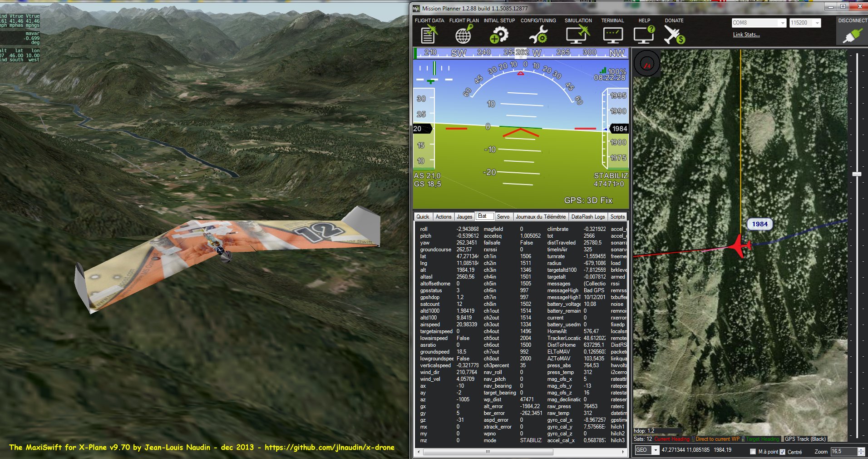The height and width of the screenshot is (459, 868).
Task: Open Initial Setup gear icon
Action: click(x=499, y=35)
